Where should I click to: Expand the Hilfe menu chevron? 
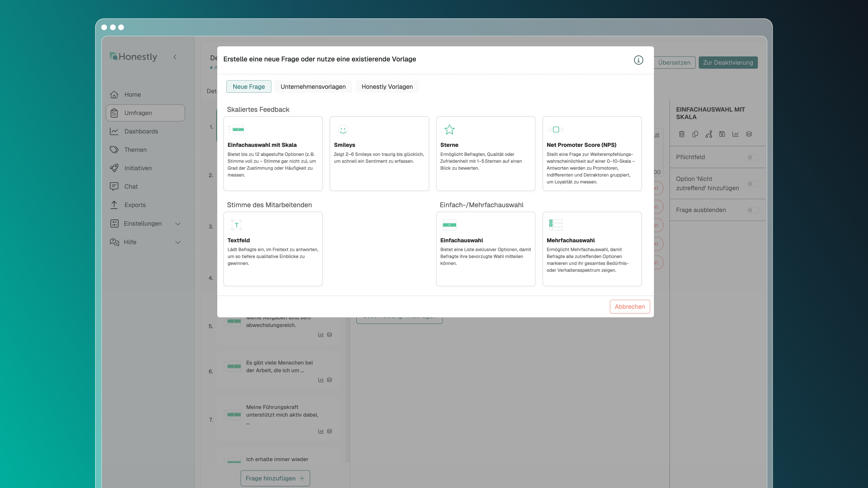[178, 242]
